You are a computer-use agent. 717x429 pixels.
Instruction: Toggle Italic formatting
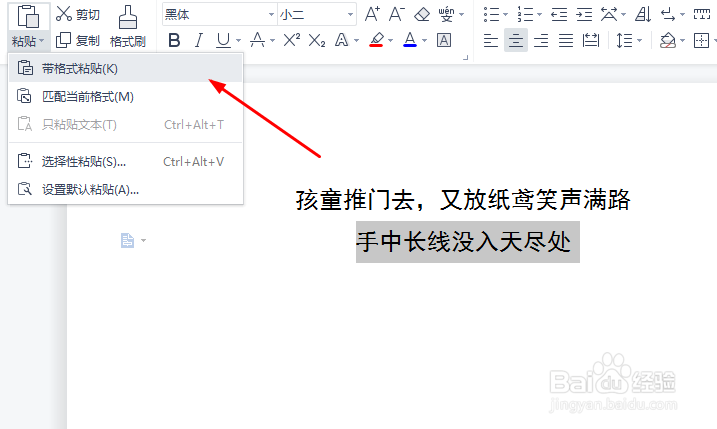198,41
